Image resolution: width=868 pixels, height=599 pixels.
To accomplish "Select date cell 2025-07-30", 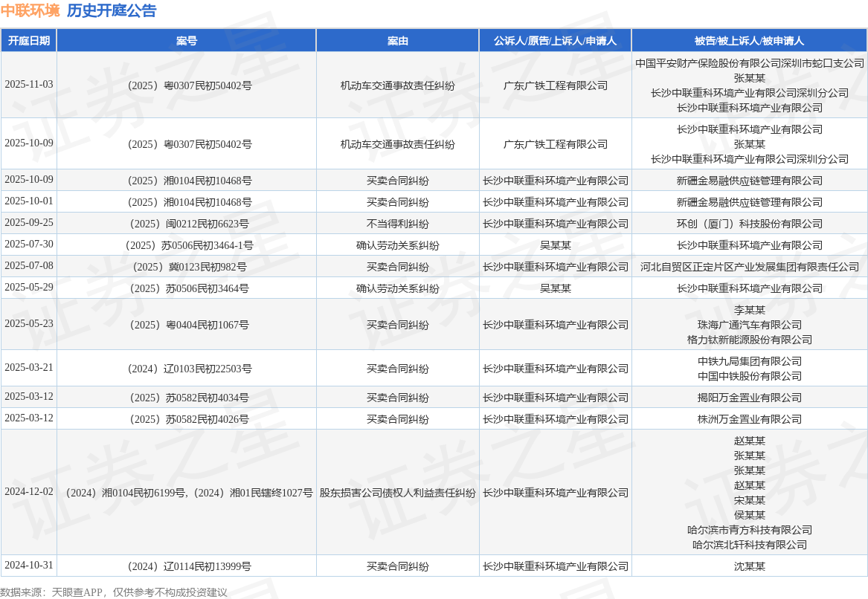I will (x=29, y=245).
